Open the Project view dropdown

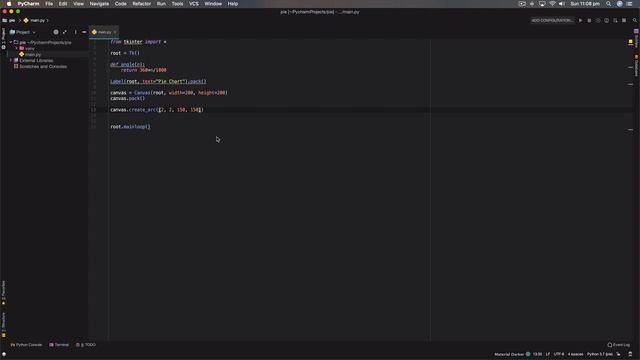pos(23,32)
